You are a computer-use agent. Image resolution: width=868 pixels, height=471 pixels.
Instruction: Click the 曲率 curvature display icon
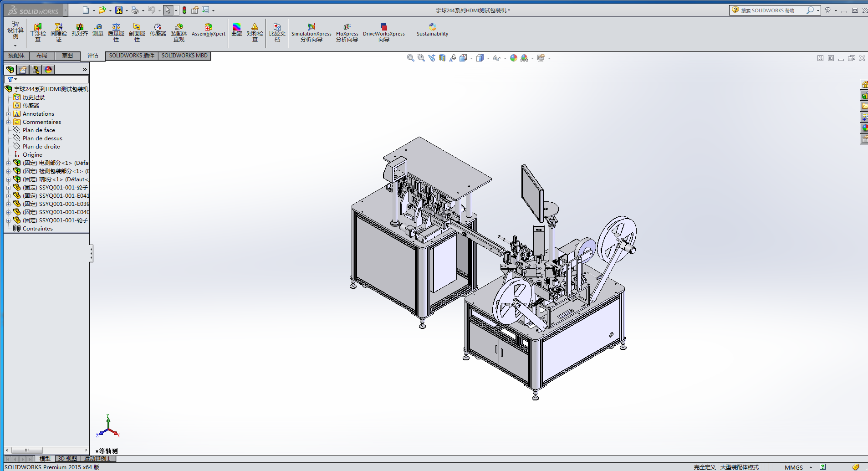point(237,30)
